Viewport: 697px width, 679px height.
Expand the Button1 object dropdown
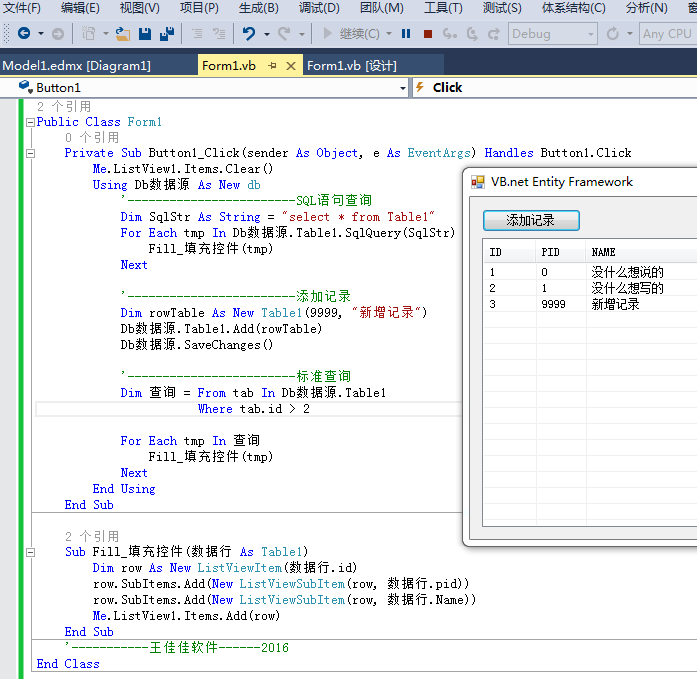click(403, 88)
